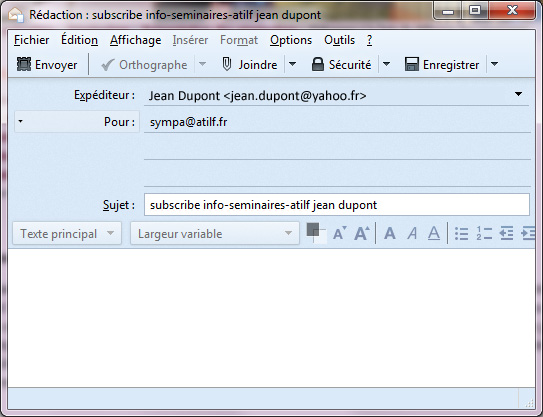Insert a bulleted list
Screen dimensions: 543x417
tap(461, 233)
